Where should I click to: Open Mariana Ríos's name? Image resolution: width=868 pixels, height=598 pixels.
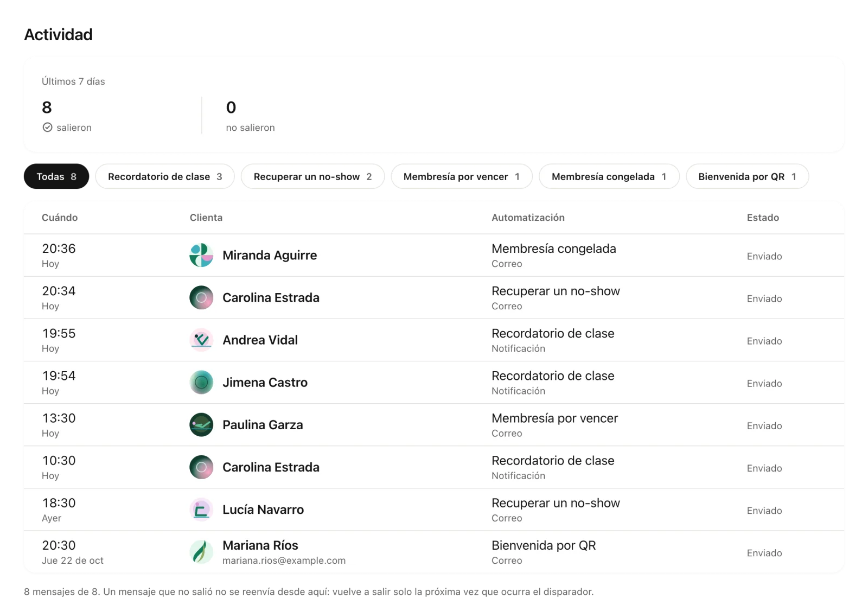point(260,545)
